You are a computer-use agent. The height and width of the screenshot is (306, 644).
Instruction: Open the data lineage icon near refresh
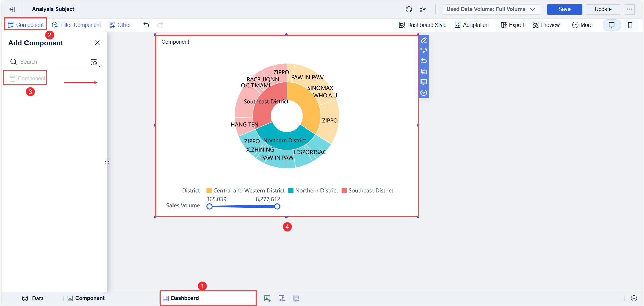click(x=423, y=9)
